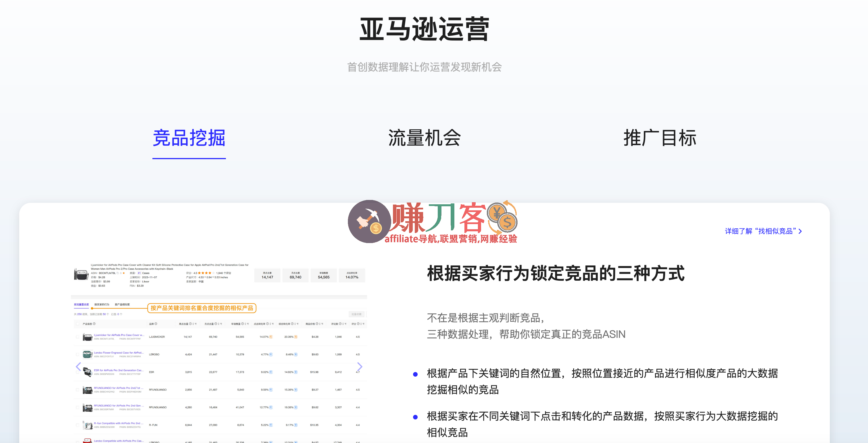The height and width of the screenshot is (443, 868).
Task: Check the checkbox for the LEROBO flower case row
Action: pyautogui.click(x=77, y=354)
